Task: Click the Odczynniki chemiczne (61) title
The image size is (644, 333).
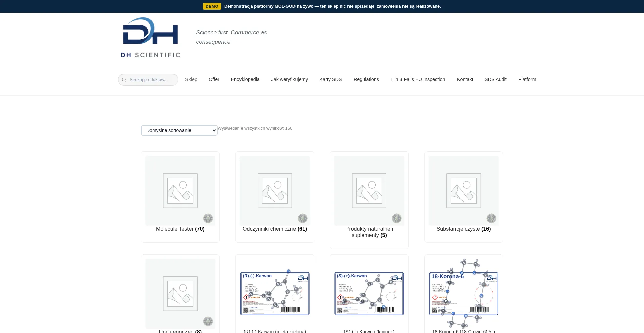Action: 275,229
